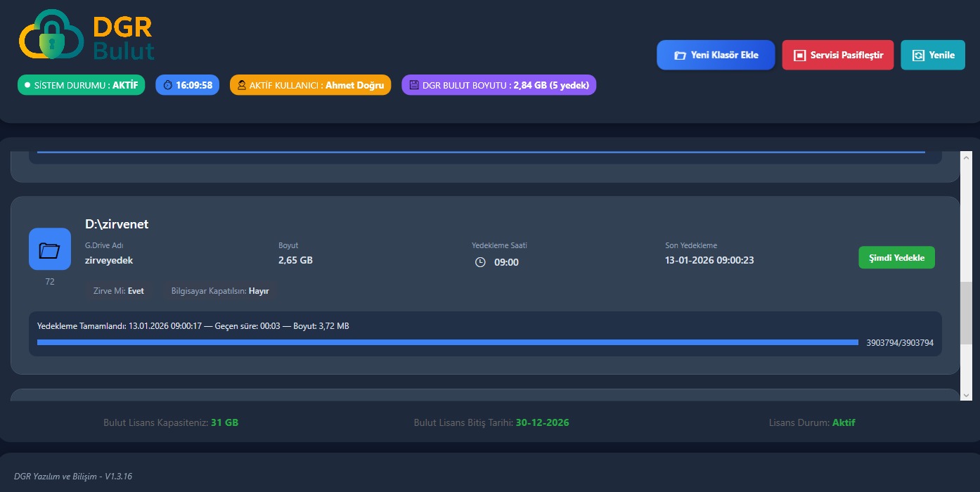
Task: Toggle Bilgisayar Kapatılsın: Hayır option
Action: [220, 291]
